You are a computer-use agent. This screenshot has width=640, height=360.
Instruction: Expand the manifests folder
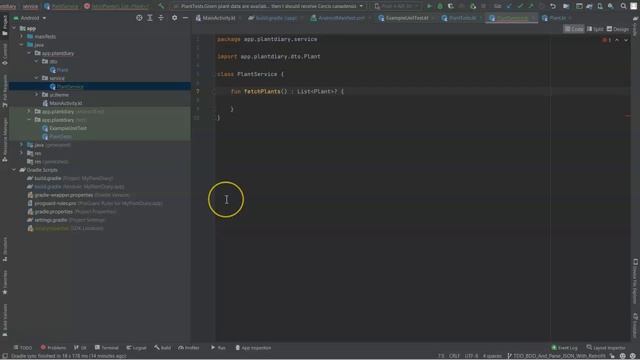click(22, 36)
